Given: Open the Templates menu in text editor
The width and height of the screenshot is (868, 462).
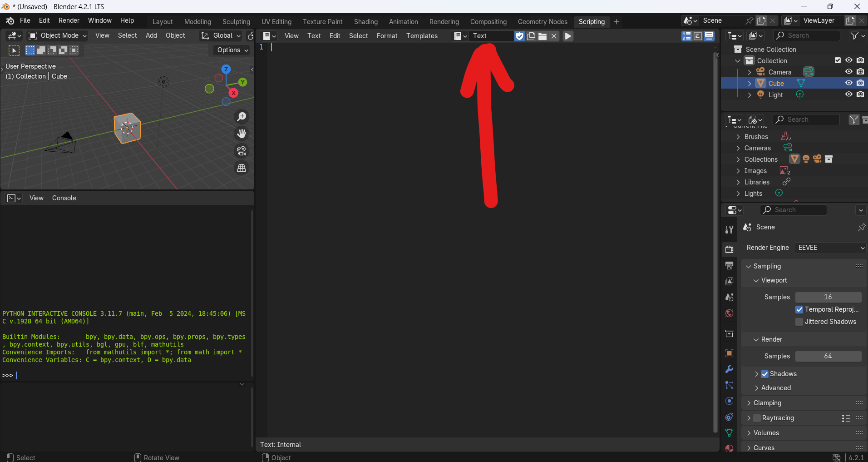Looking at the screenshot, I should pyautogui.click(x=421, y=36).
